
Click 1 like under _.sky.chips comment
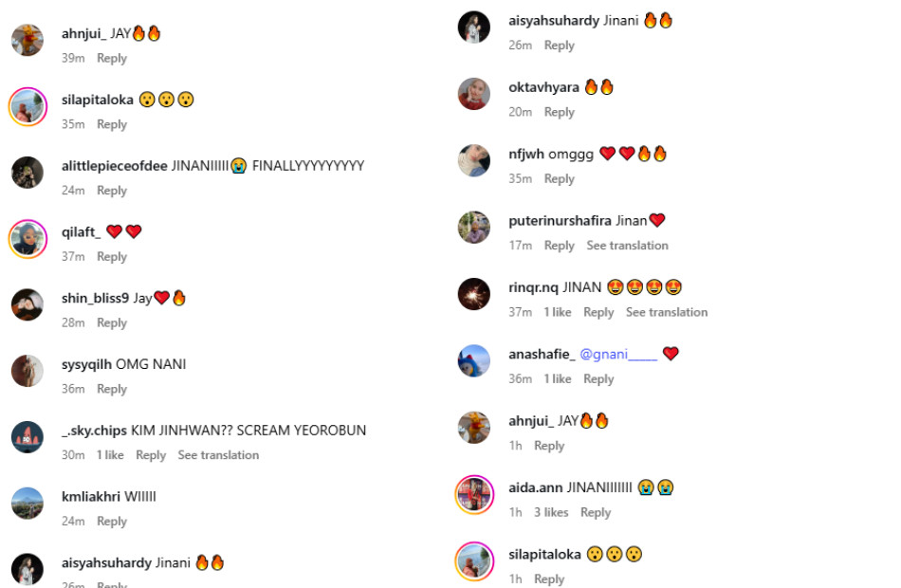click(110, 454)
